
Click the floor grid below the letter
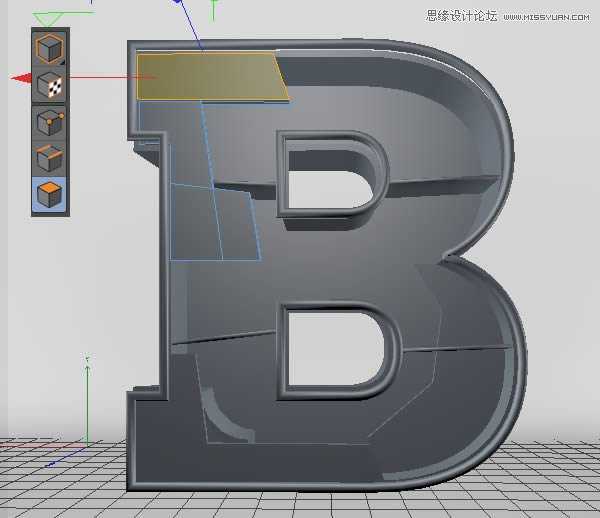tap(300, 503)
